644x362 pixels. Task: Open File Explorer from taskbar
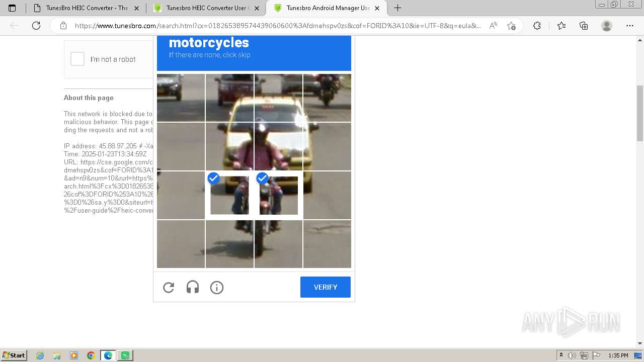point(57,355)
